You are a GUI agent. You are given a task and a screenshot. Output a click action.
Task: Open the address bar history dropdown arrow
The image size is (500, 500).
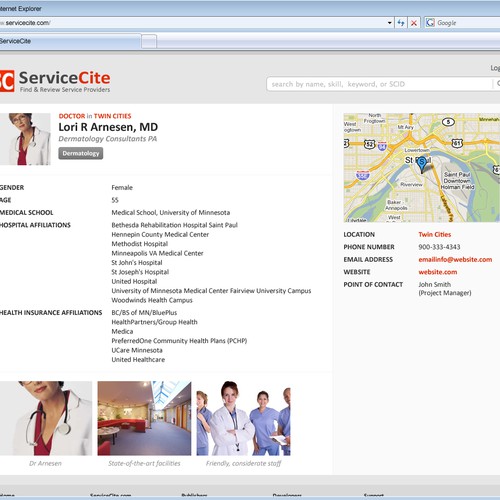click(x=389, y=23)
